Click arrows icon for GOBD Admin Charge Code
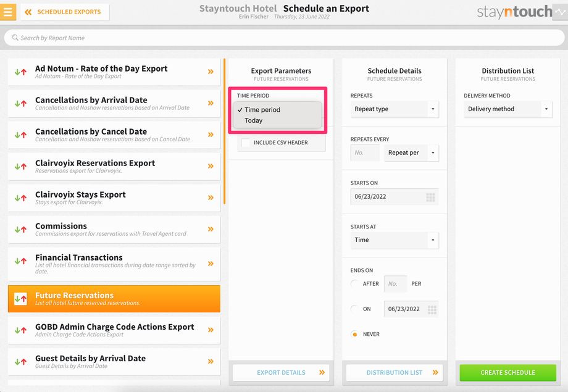568x392 pixels. pos(20,330)
